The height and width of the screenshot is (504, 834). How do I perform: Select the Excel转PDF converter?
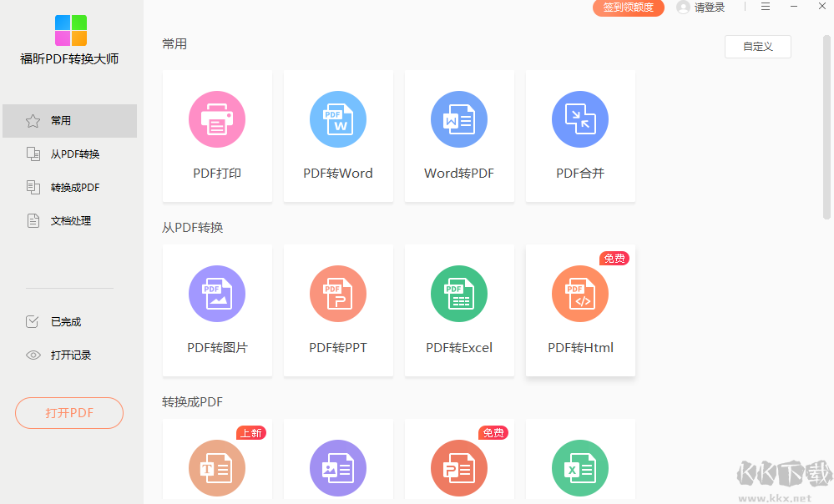pyautogui.click(x=580, y=467)
